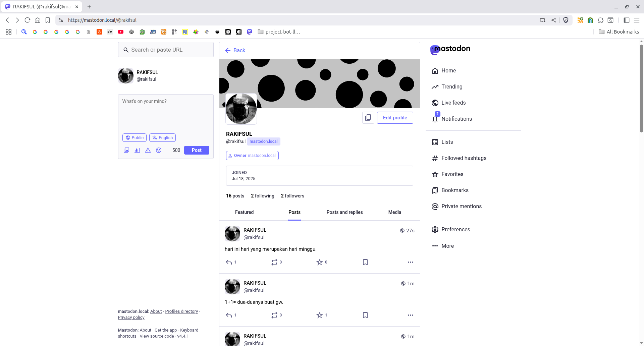Screen dimensions: 644x346
Task: Add content warning to post
Action: coord(148,150)
